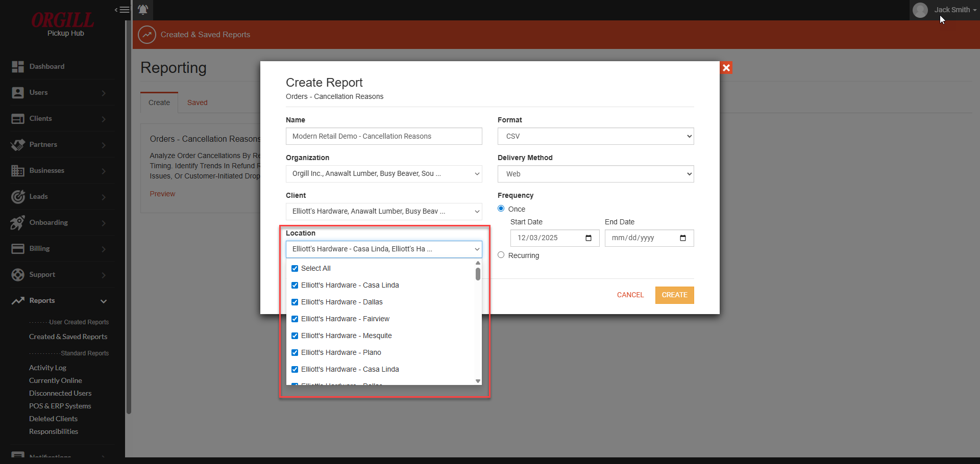The width and height of the screenshot is (980, 464).
Task: Click the sidebar vertical scrollbar
Action: click(x=129, y=217)
